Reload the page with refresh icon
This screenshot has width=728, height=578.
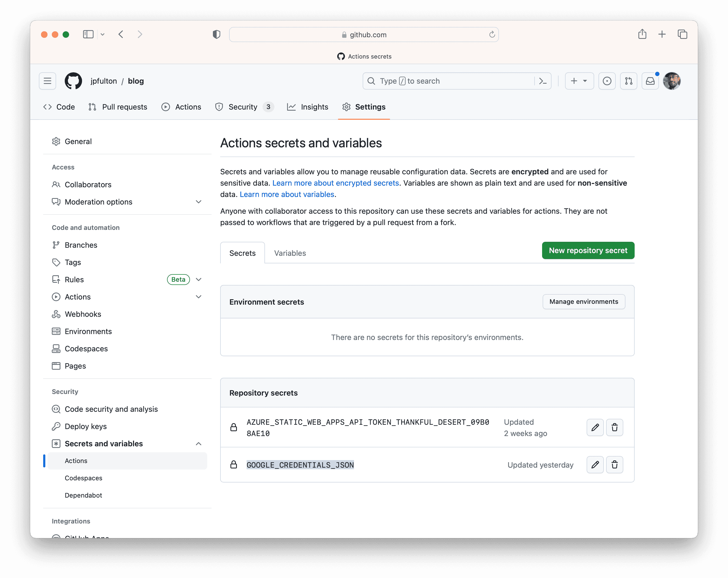(492, 35)
